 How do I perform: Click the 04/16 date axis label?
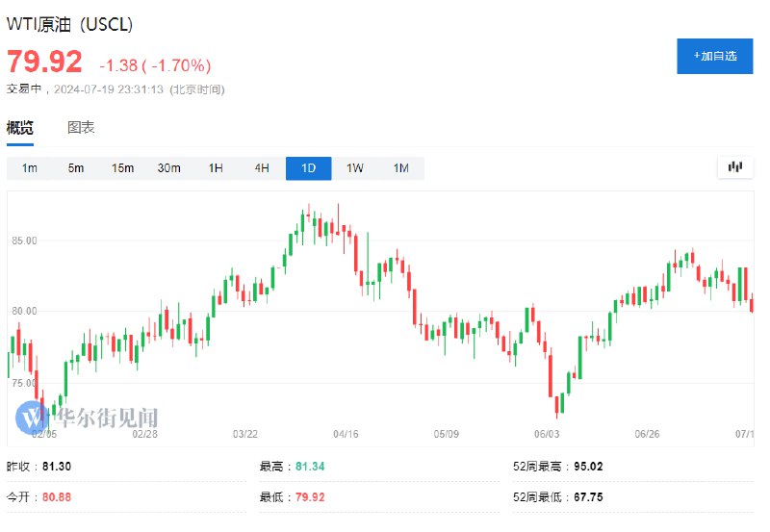346,434
